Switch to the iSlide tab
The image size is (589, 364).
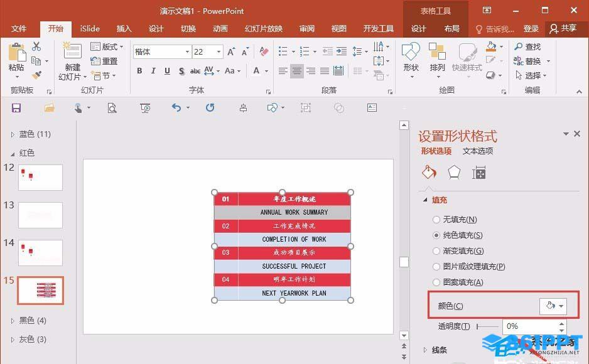coord(90,28)
